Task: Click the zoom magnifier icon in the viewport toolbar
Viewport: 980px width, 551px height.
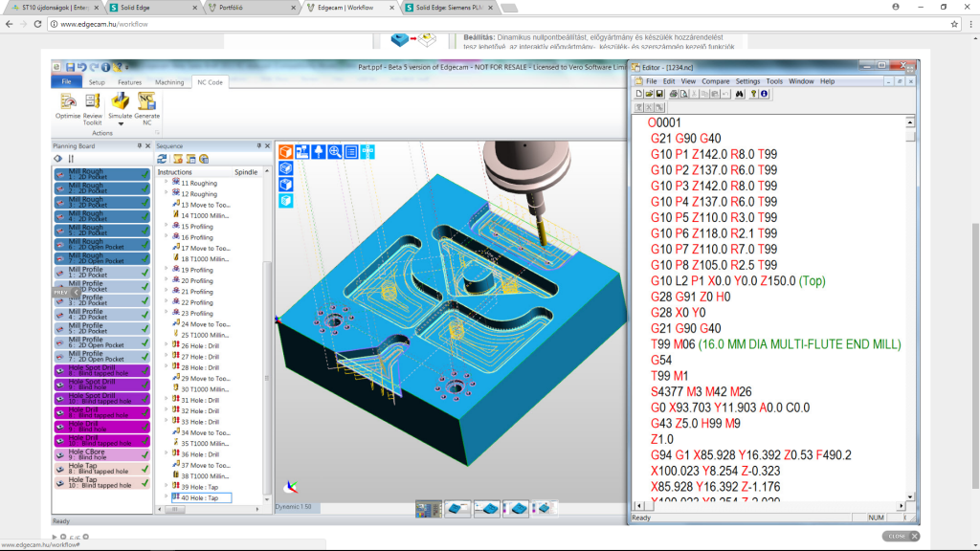Action: (x=335, y=152)
